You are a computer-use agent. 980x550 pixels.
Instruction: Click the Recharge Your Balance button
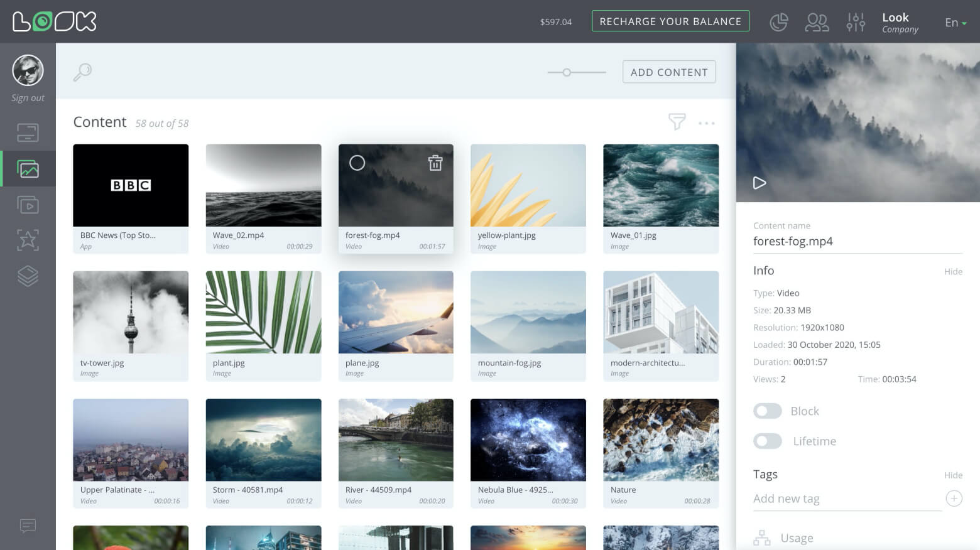(x=670, y=21)
